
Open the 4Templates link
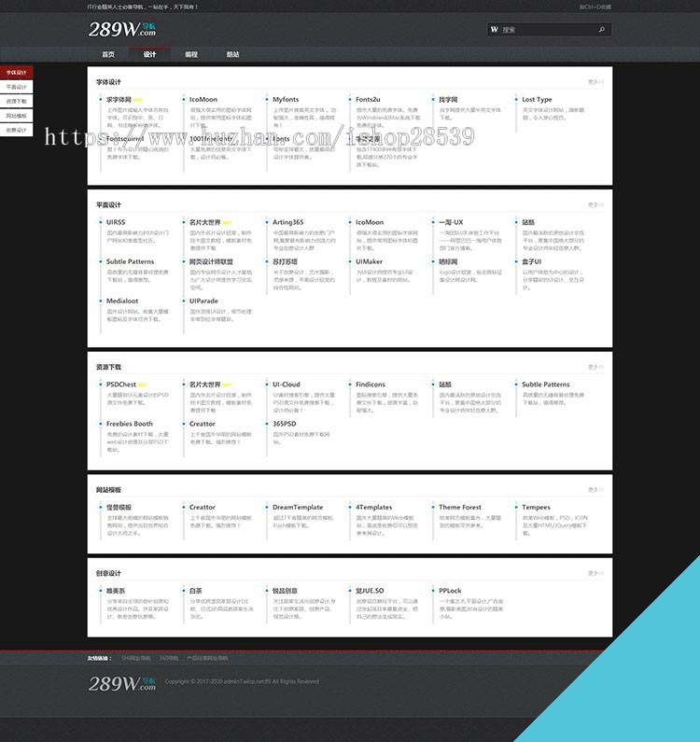pos(374,507)
